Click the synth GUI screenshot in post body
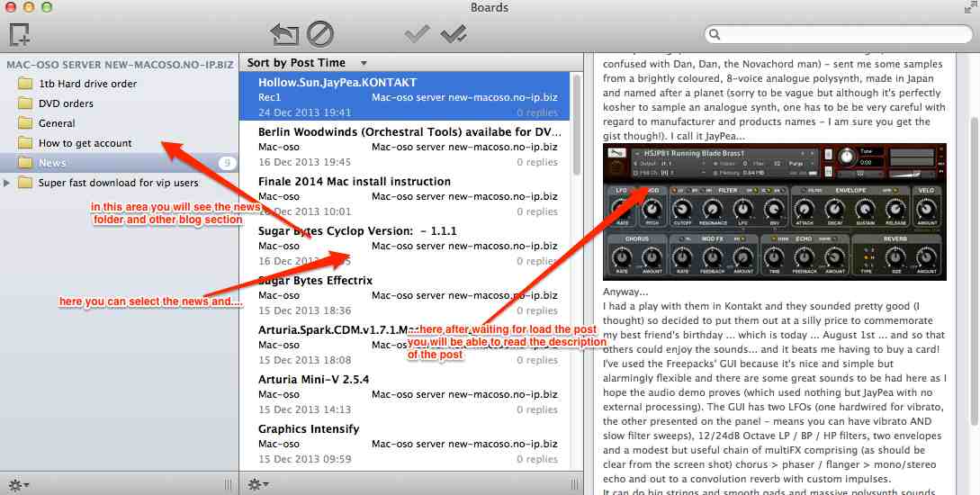Screen dimensions: 980x495 click(775, 211)
